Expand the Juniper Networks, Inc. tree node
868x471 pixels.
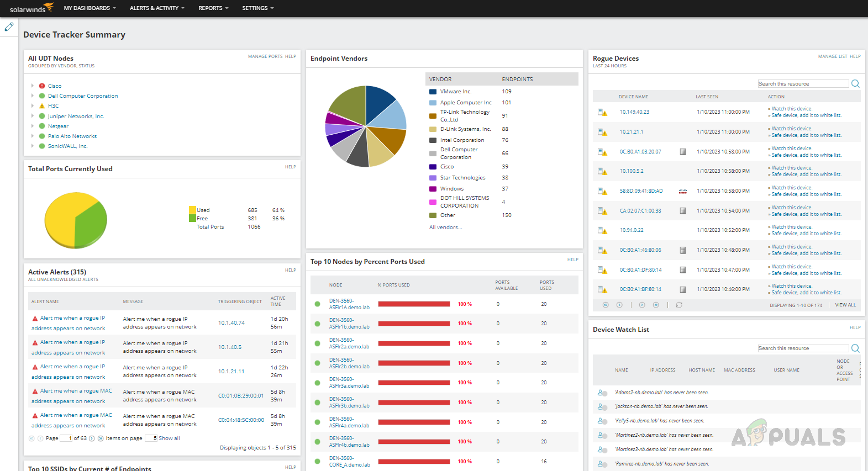33,117
